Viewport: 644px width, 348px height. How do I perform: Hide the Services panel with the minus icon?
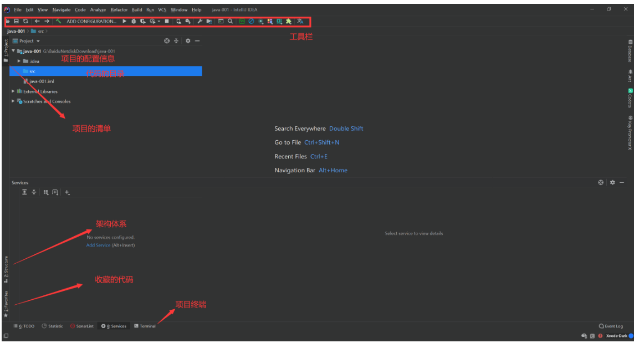pyautogui.click(x=622, y=182)
